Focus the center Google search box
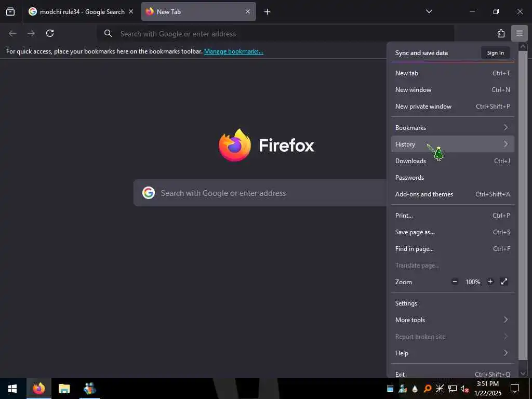This screenshot has height=399, width=532. pos(260,193)
